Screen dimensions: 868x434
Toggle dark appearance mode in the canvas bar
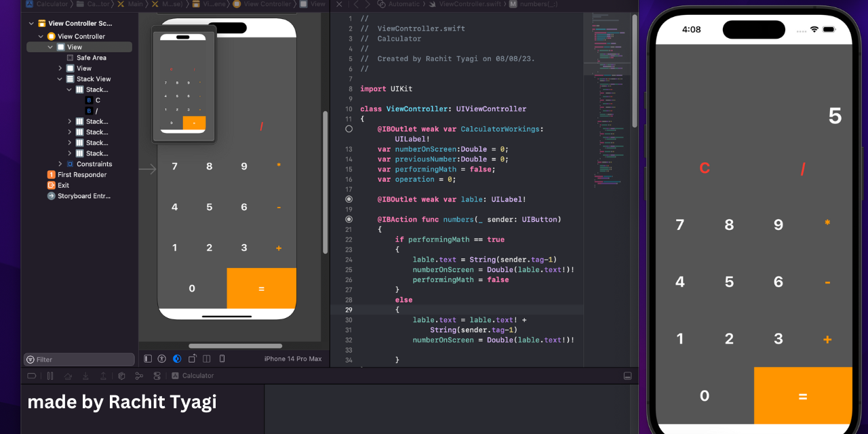[176, 358]
